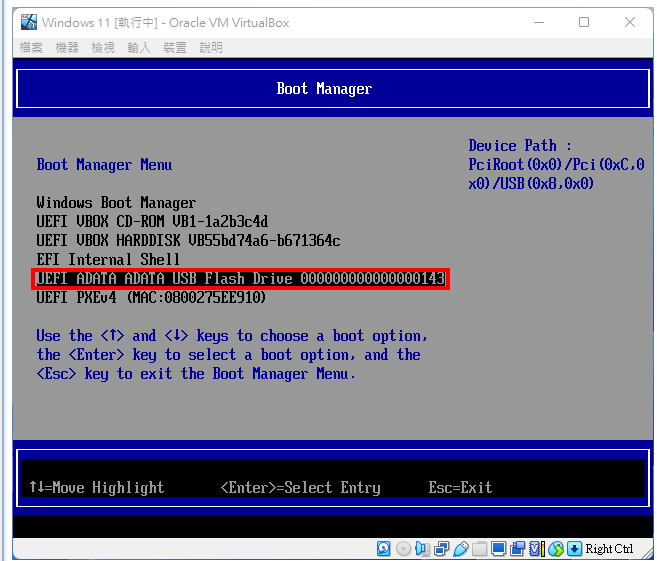The width and height of the screenshot is (657, 561).
Task: Open the 裝置 menu
Action: pyautogui.click(x=175, y=47)
